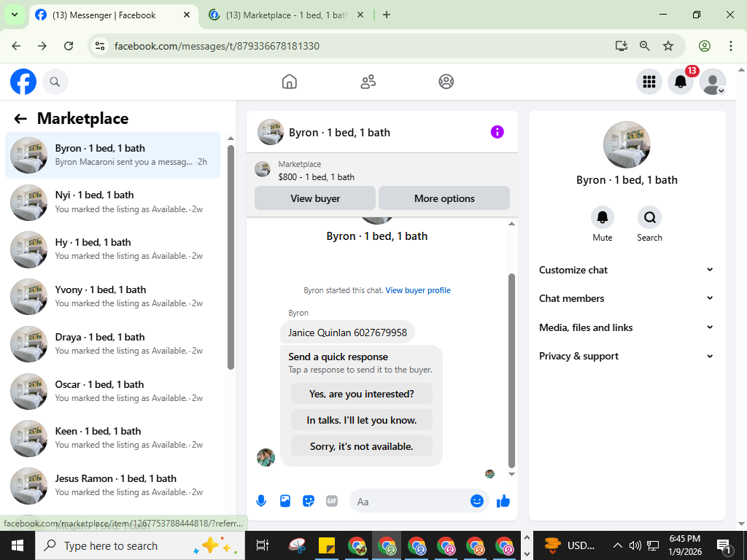Image resolution: width=747 pixels, height=560 pixels.
Task: Send a thumbs-up like
Action: (x=503, y=501)
